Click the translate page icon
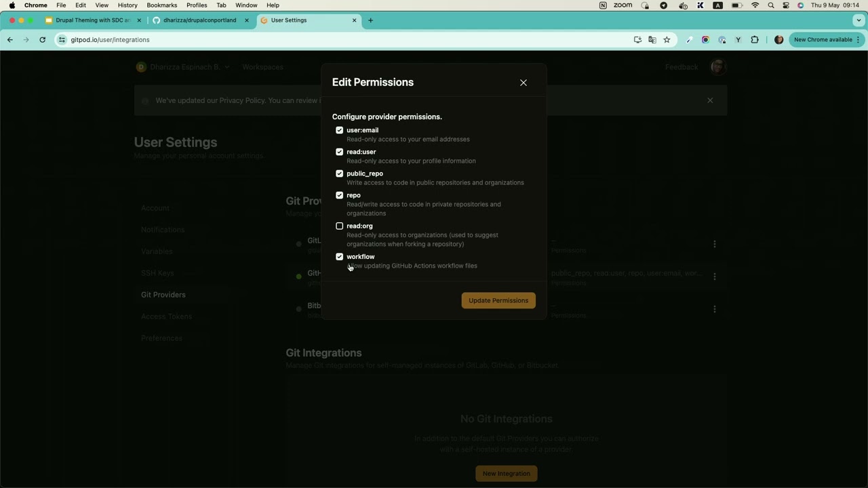This screenshot has height=488, width=868. click(x=652, y=40)
